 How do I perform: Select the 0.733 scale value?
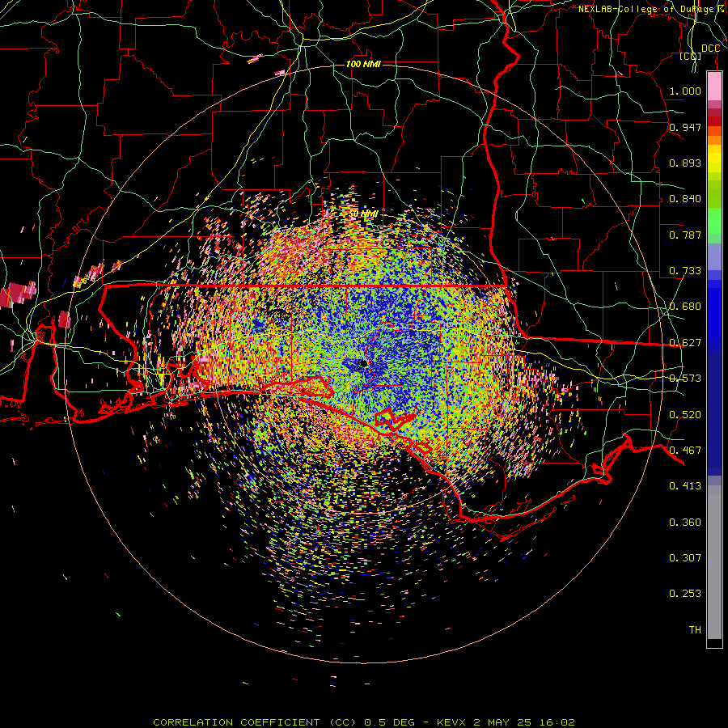(685, 271)
